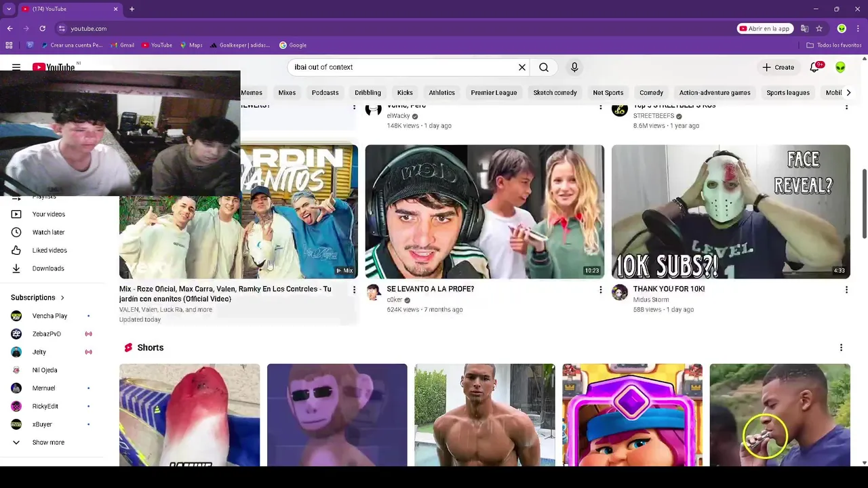Open the account avatar menu
The image size is (868, 488).
tap(840, 67)
